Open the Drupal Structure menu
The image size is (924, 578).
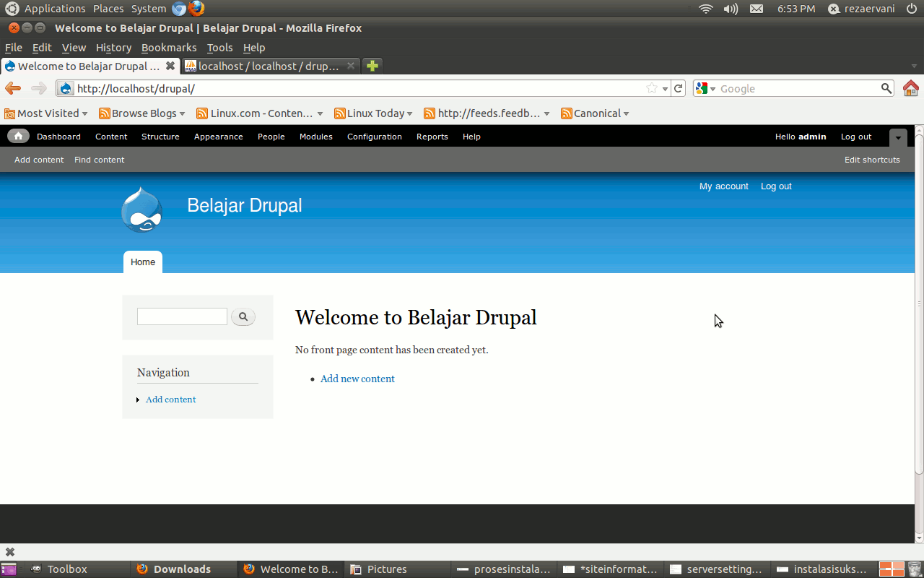coord(160,137)
